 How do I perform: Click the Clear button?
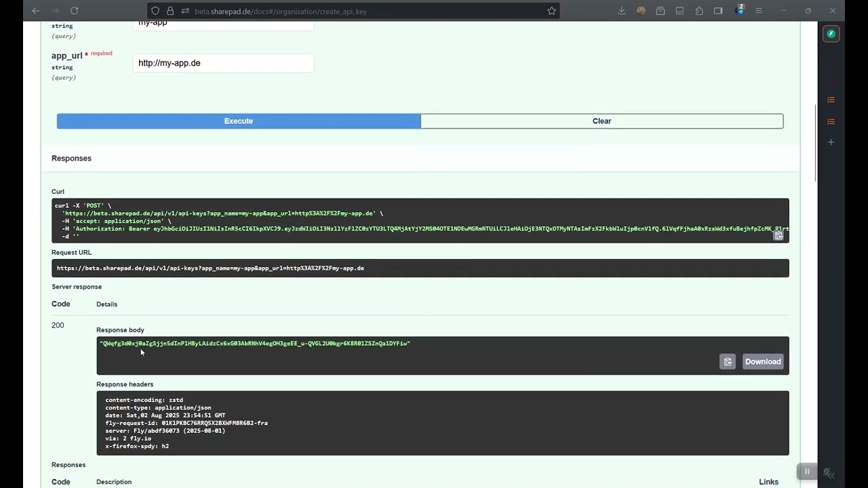[x=601, y=121]
